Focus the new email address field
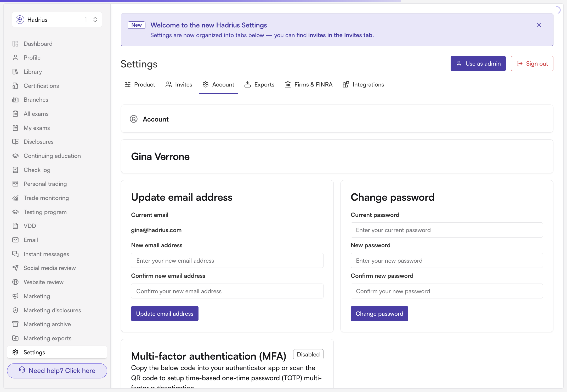Screen dimensions: 567x392 click(227, 261)
